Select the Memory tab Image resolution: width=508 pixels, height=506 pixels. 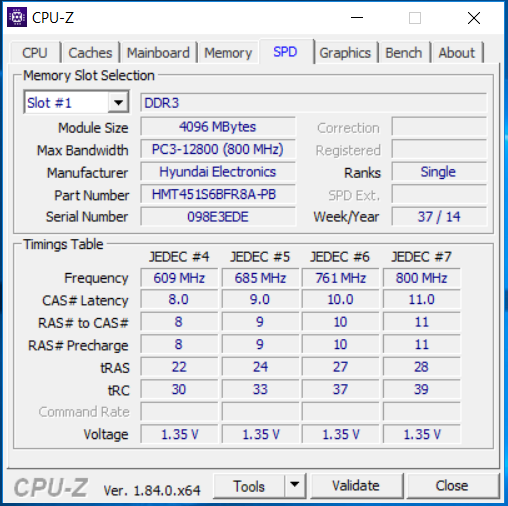[228, 53]
